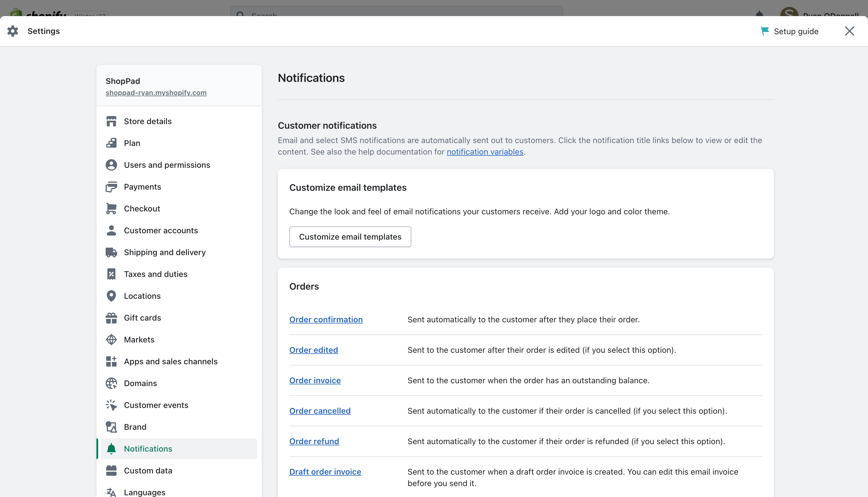Click the Customer events icon in sidebar
The height and width of the screenshot is (497, 868).
111,405
